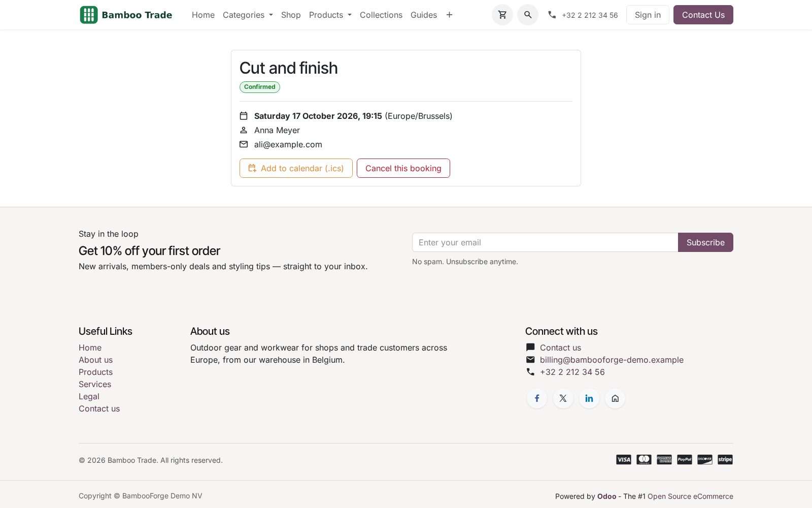The width and height of the screenshot is (812, 508).
Task: Focus the Enter your email field
Action: 545,242
